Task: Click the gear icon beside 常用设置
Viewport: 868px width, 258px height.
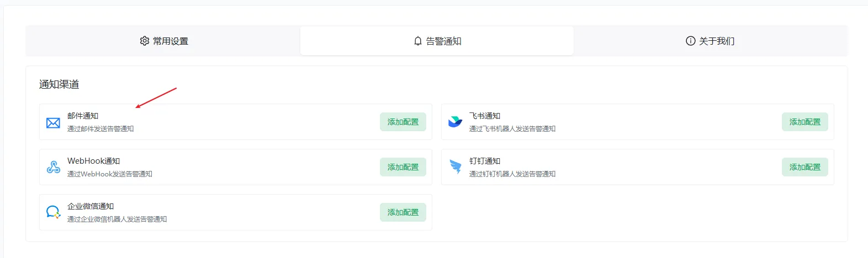Action: tap(145, 41)
